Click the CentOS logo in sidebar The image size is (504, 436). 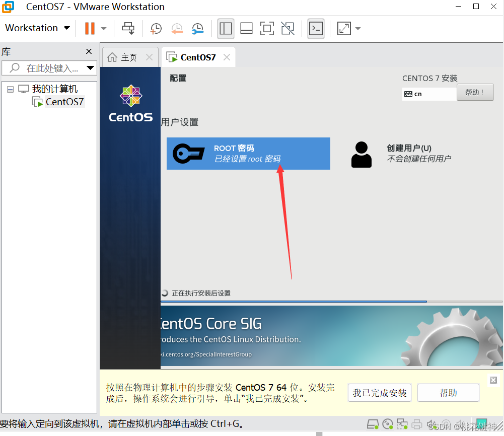click(130, 103)
